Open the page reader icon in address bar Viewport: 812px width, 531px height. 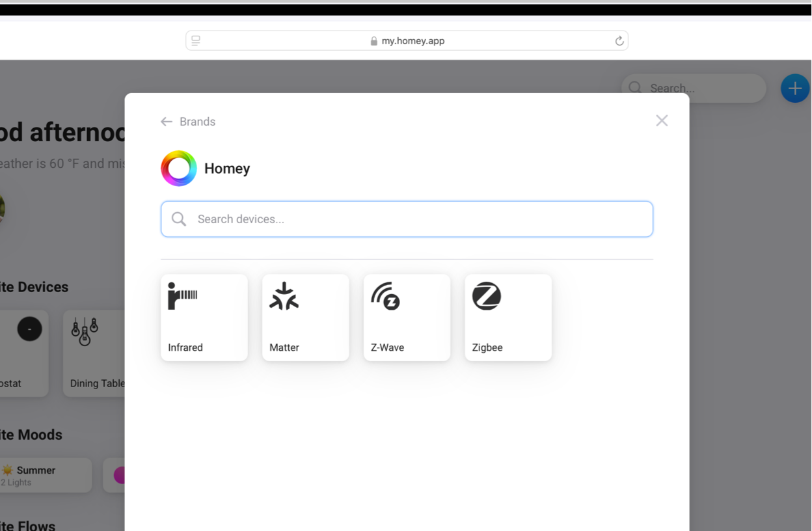click(x=196, y=40)
